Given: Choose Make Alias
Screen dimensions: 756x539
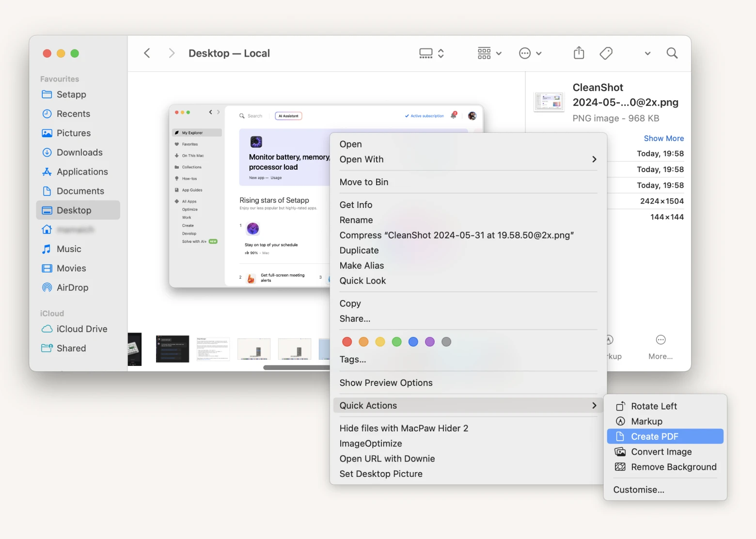Looking at the screenshot, I should click(x=468, y=266).
